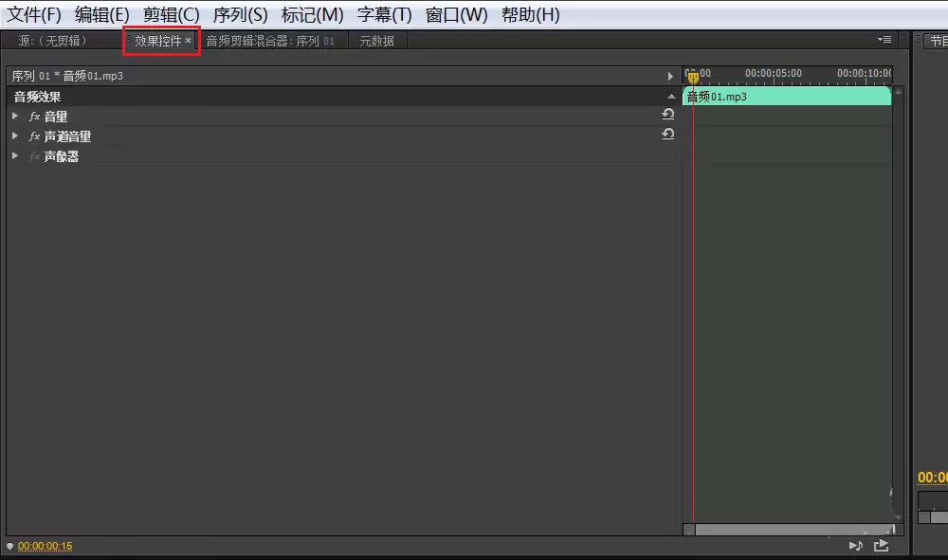Toggle the fx switch for 音量
The height and width of the screenshot is (560, 948).
(x=34, y=117)
